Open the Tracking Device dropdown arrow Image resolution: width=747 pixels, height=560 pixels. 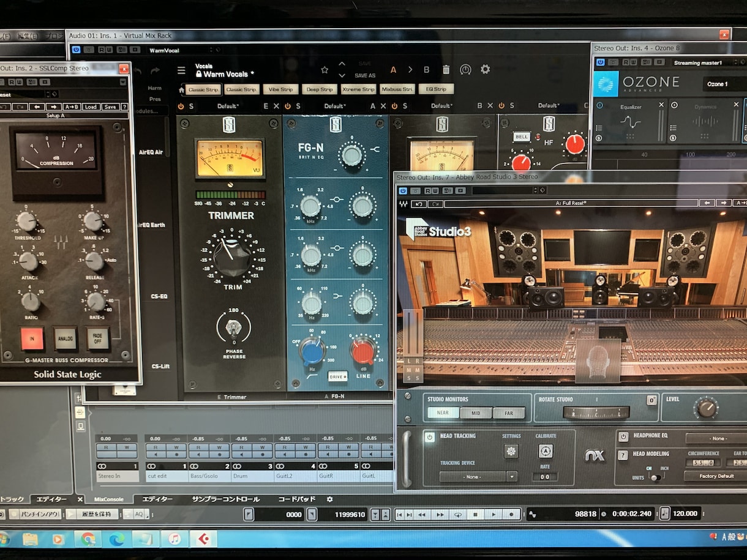click(511, 476)
